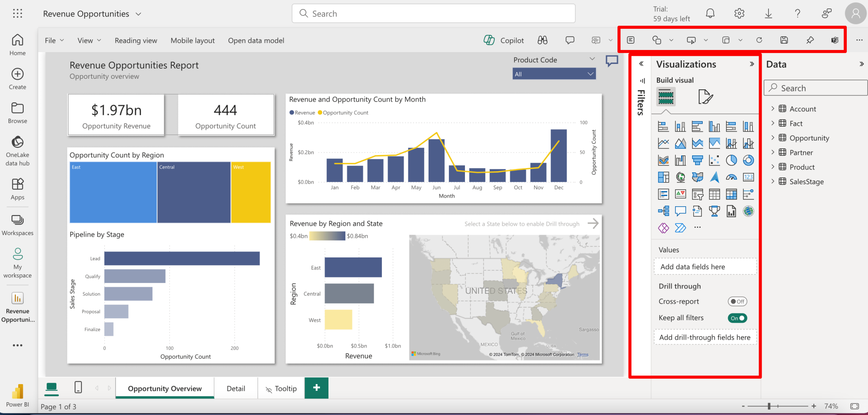Adjust the zoom slider near 74%
868x415 pixels.
769,406
